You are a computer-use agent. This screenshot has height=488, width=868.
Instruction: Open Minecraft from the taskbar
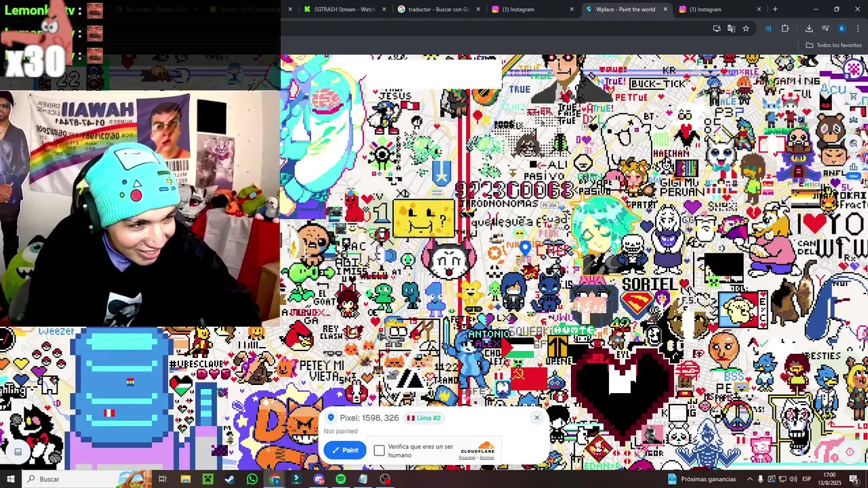(x=208, y=479)
